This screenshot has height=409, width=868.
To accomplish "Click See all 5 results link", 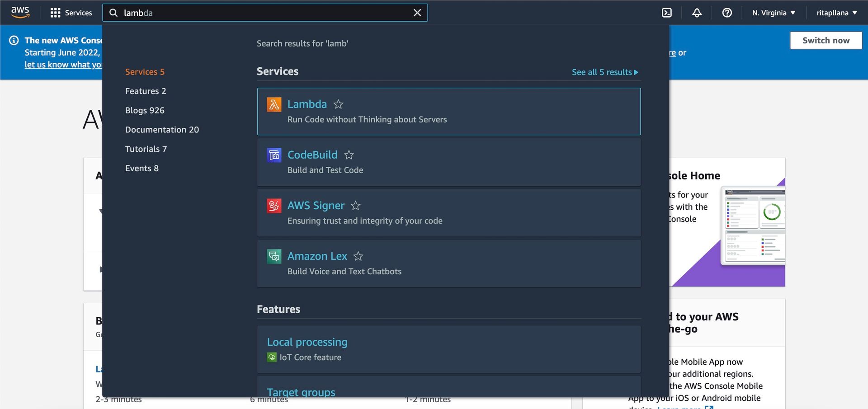I will pyautogui.click(x=605, y=72).
